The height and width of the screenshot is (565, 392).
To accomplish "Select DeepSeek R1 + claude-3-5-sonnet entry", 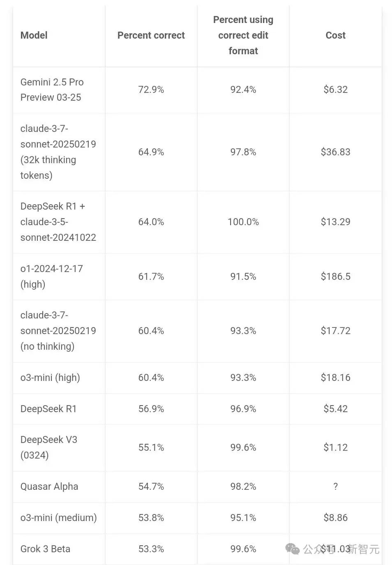I will (58, 222).
